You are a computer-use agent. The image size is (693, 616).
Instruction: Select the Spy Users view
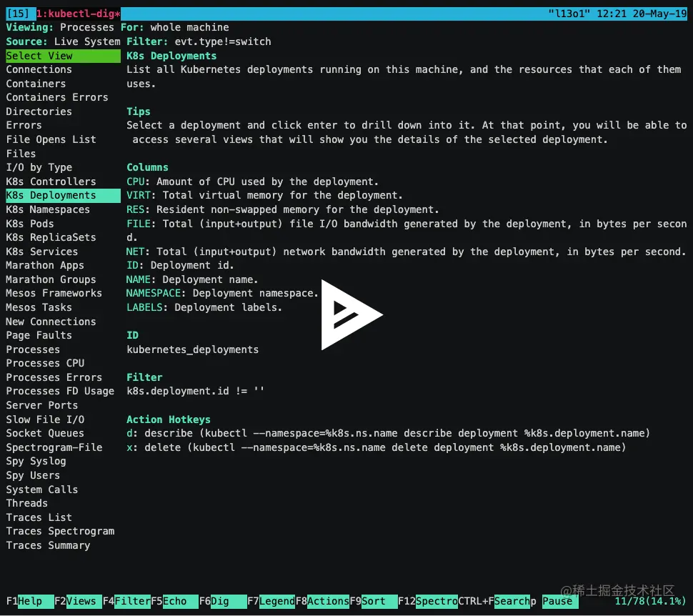pyautogui.click(x=33, y=475)
